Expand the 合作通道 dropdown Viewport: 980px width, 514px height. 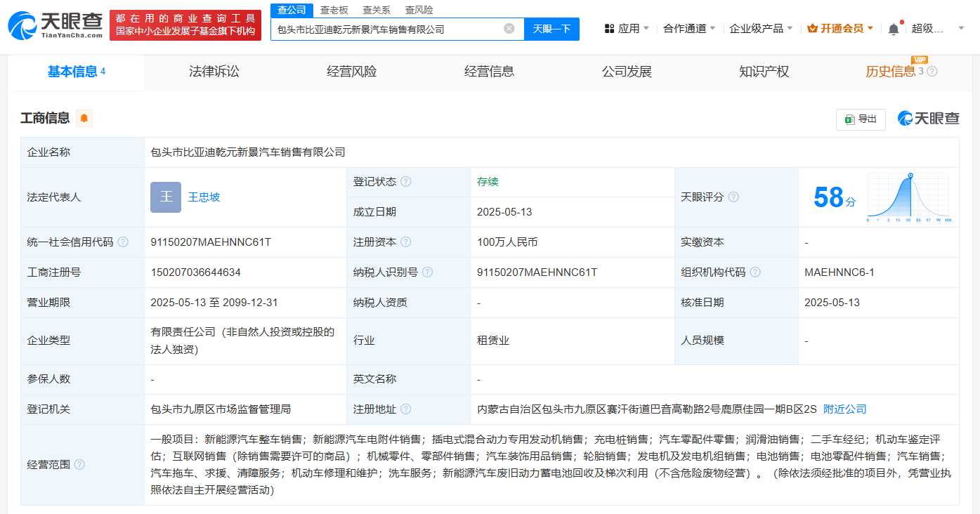click(689, 29)
